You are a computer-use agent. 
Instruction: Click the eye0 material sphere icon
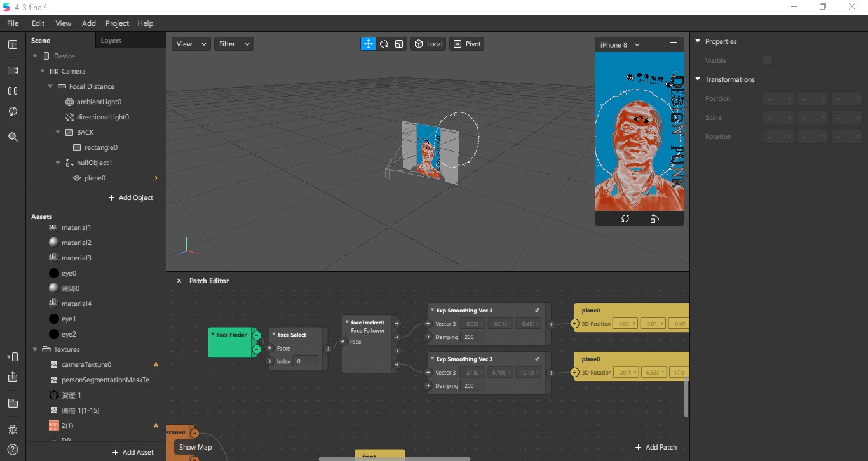click(x=54, y=273)
